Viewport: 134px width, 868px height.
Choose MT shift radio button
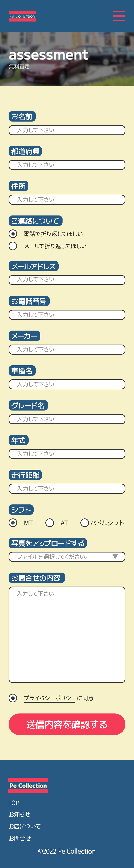(13, 523)
